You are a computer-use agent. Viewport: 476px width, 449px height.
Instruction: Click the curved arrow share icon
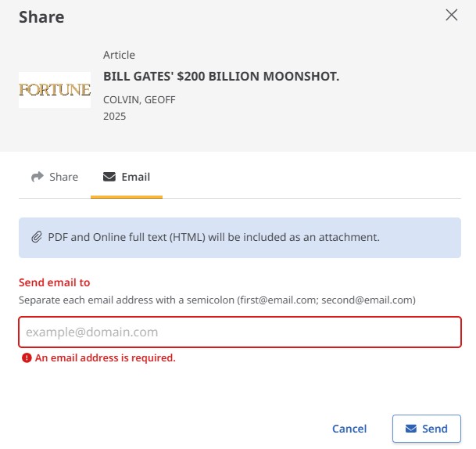38,177
